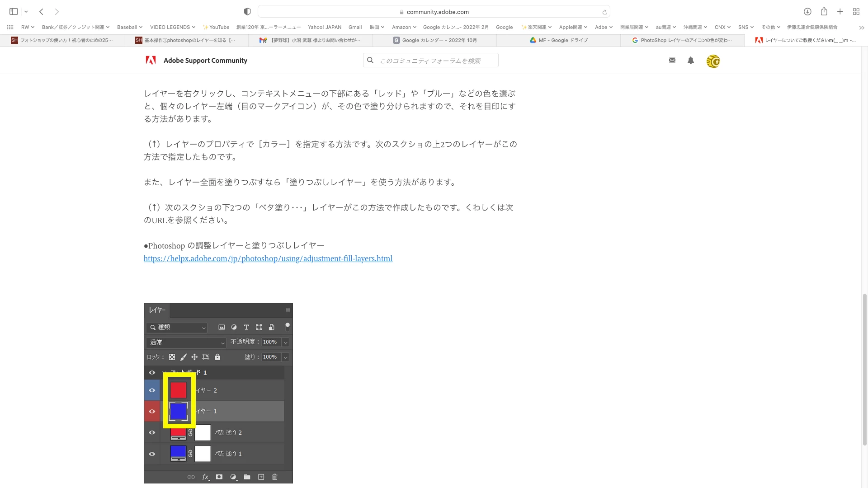
Task: Expand the Baseball bookmarks folder
Action: coord(129,27)
